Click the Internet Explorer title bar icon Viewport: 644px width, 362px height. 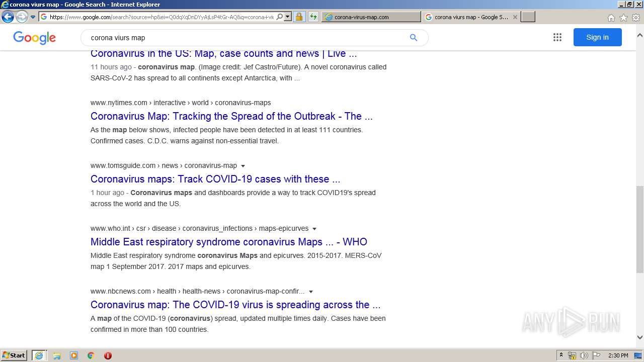[x=5, y=5]
